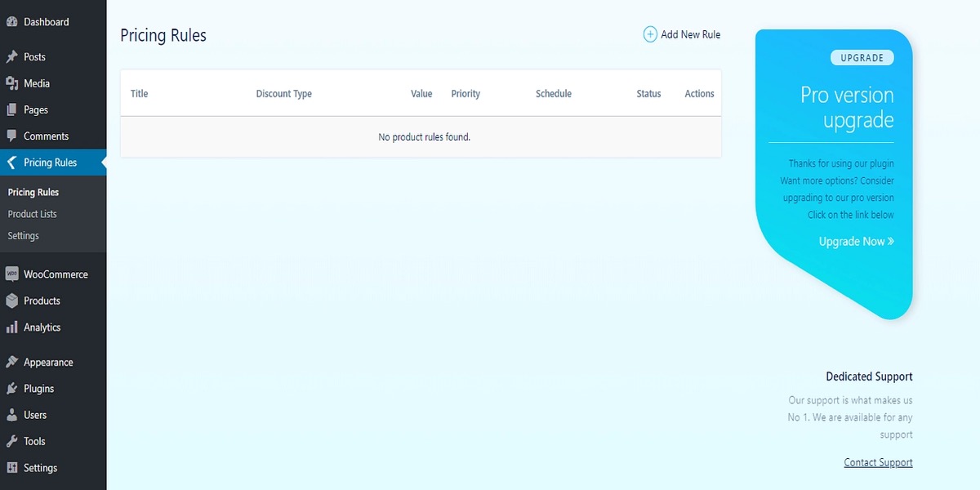Click the Comments bubble icon
The height and width of the screenshot is (490, 980).
coord(11,136)
